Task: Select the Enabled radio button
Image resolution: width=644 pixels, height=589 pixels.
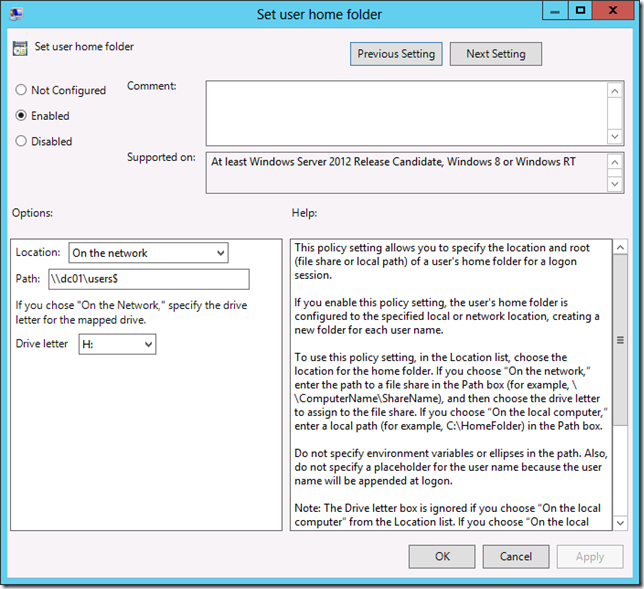Action: pyautogui.click(x=21, y=116)
